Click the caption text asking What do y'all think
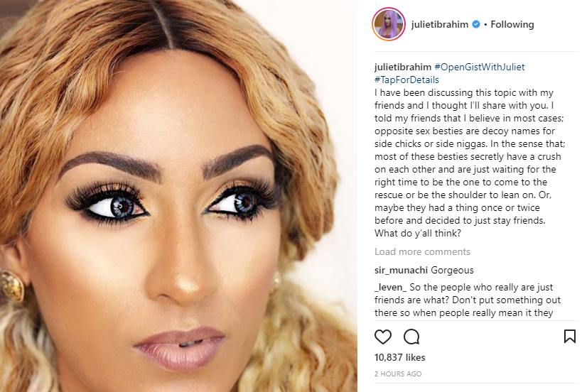This screenshot has height=392, width=582. pos(418,233)
